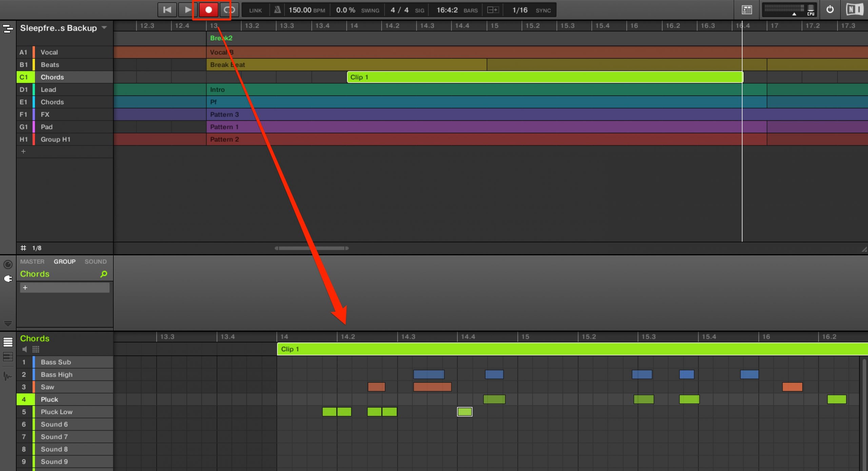Toggle Ableton LINK
The image size is (868, 471).
tap(255, 11)
